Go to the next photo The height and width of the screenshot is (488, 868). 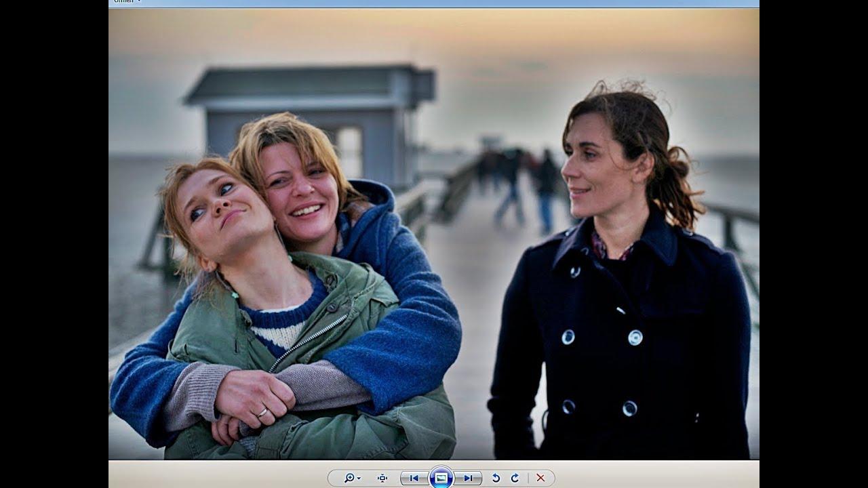tap(468, 478)
